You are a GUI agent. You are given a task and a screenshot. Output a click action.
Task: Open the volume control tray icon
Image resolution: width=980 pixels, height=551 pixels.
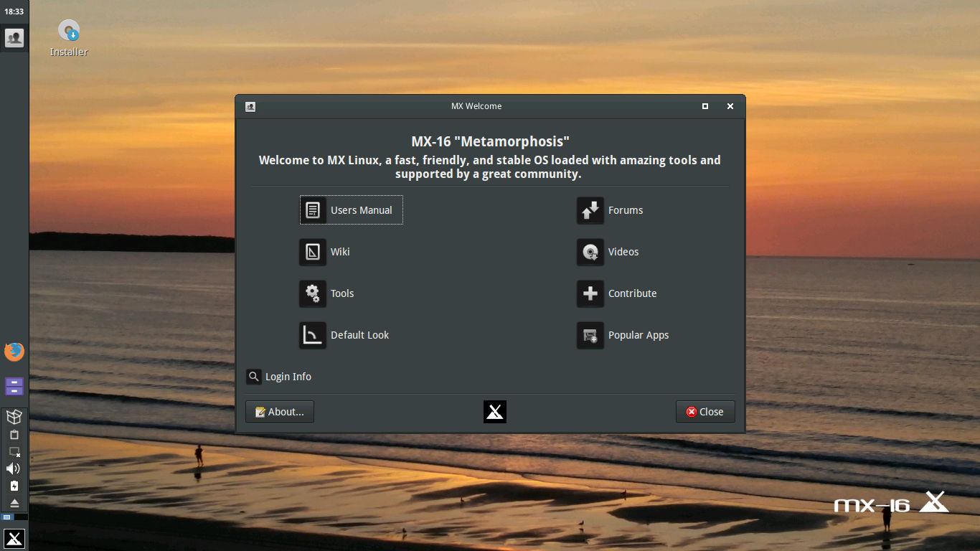click(14, 468)
